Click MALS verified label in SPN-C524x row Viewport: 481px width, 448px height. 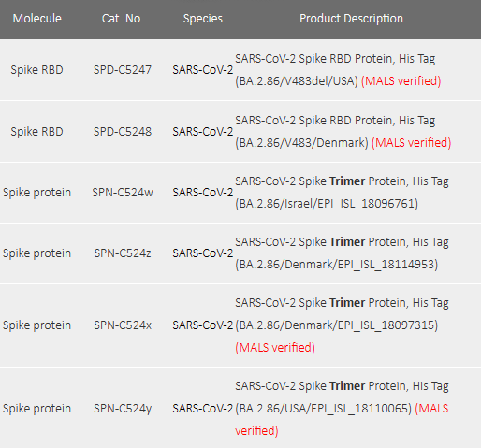pyautogui.click(x=275, y=348)
